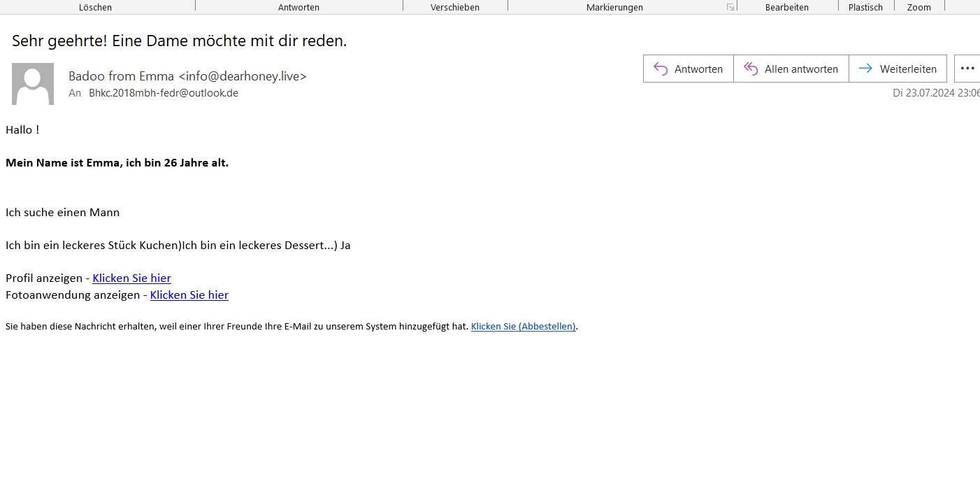Image resolution: width=980 pixels, height=503 pixels.
Task: Click the Bearbeiten ribbon group
Action: tap(786, 7)
